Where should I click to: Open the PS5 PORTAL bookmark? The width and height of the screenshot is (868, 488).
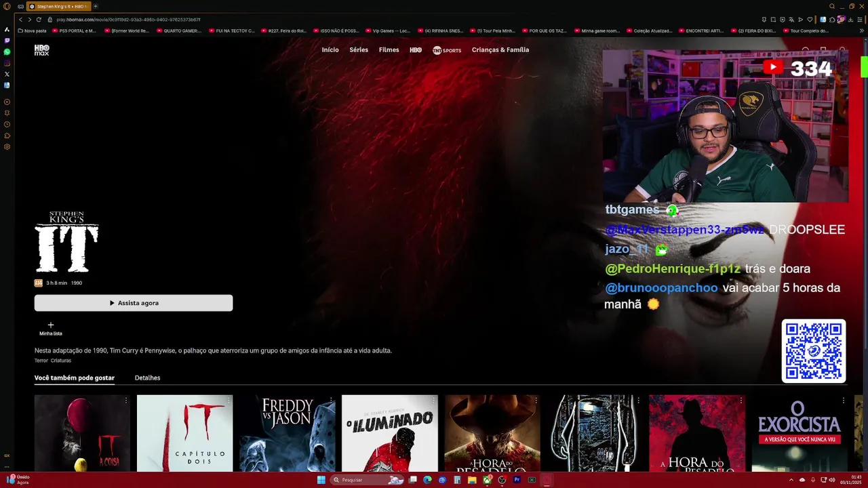[74, 30]
